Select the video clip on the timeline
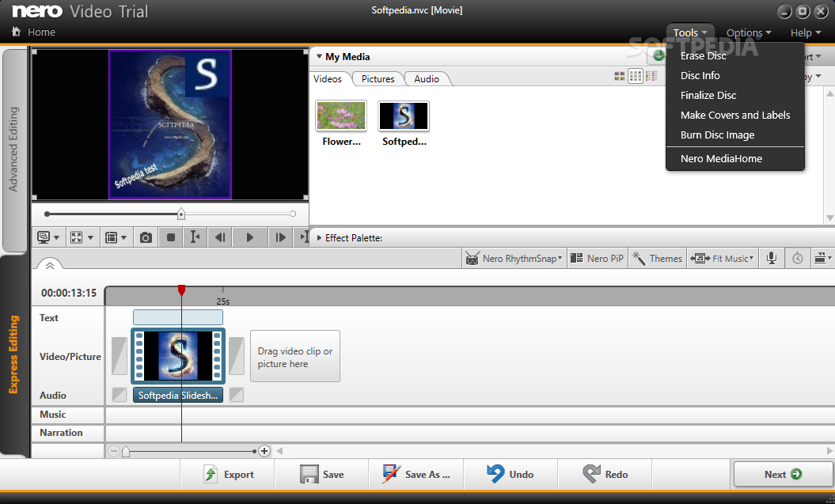This screenshot has height=504, width=835. [178, 356]
